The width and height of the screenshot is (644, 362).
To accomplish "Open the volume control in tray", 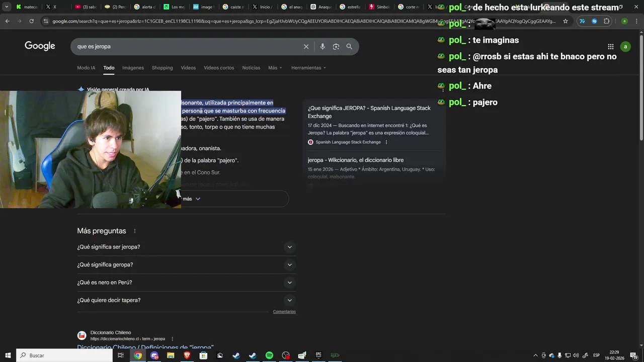I will [576, 355].
